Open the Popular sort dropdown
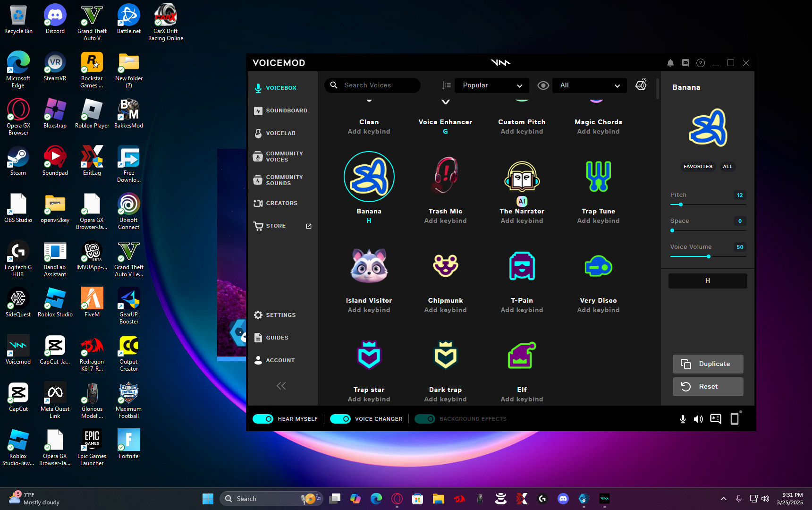Image resolution: width=812 pixels, height=510 pixels. (x=492, y=85)
